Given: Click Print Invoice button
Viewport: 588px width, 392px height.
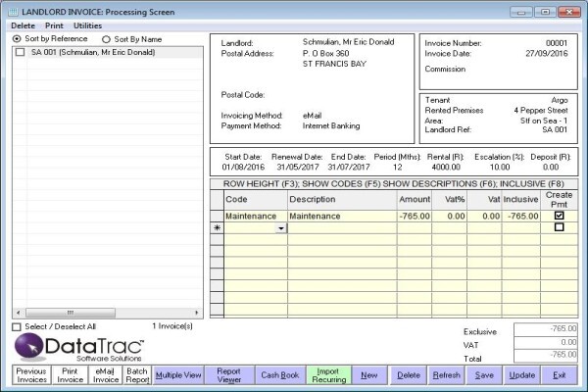Looking at the screenshot, I should tap(70, 375).
